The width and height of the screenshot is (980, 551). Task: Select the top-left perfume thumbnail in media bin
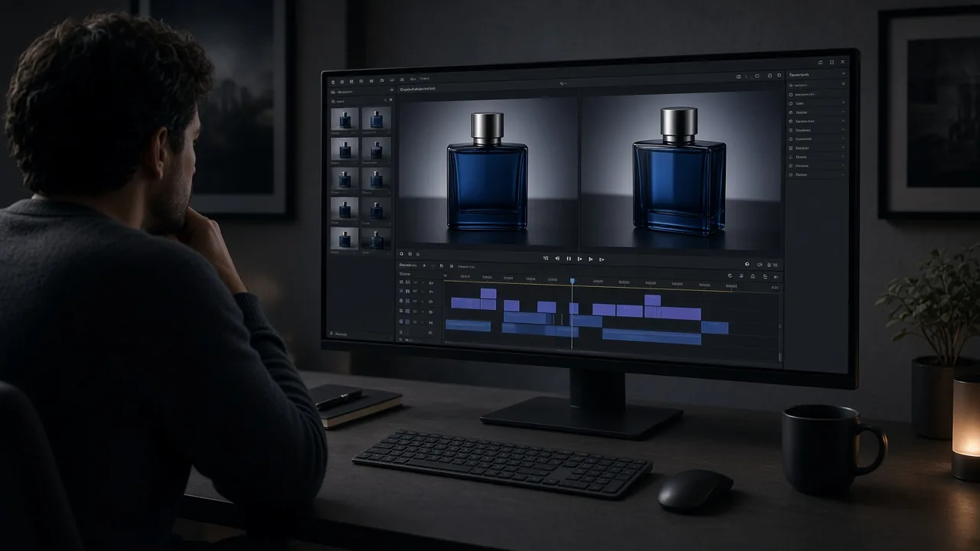tap(345, 118)
